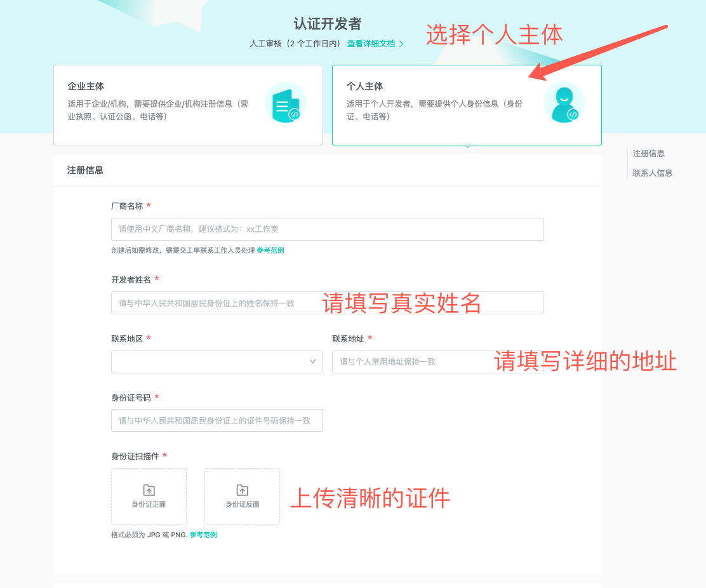
Task: Click the 厂商名称 field label
Action: [127, 206]
